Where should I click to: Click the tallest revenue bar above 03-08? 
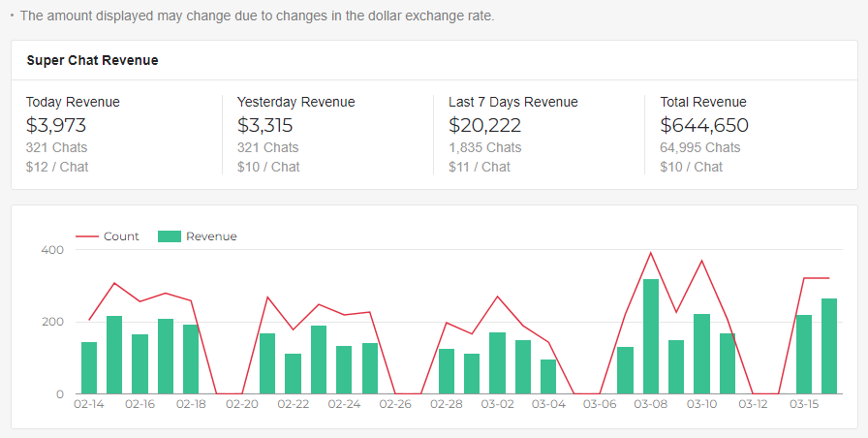point(651,336)
